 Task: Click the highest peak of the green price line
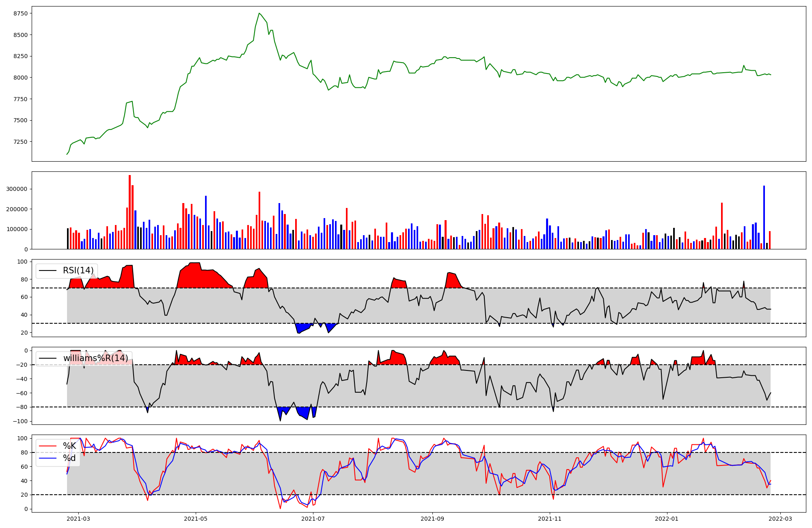(x=259, y=13)
